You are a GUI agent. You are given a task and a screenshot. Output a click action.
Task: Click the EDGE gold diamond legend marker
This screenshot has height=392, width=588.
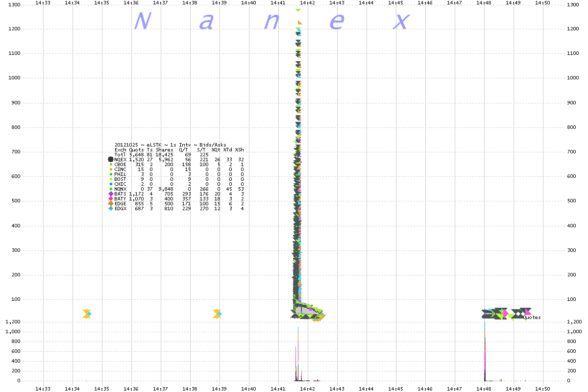point(111,203)
